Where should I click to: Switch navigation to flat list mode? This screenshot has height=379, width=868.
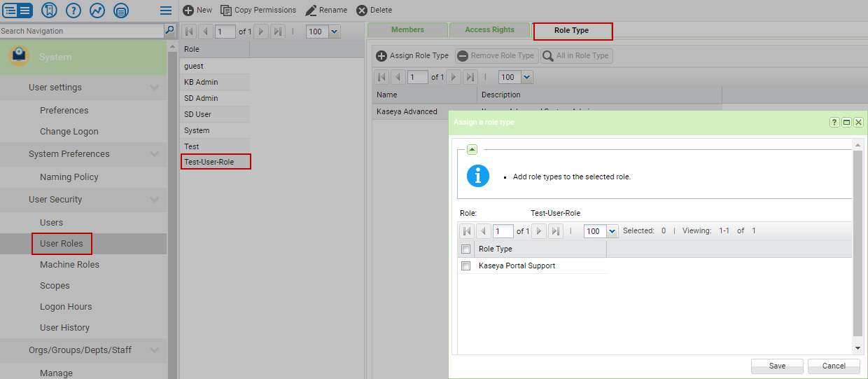[24, 11]
